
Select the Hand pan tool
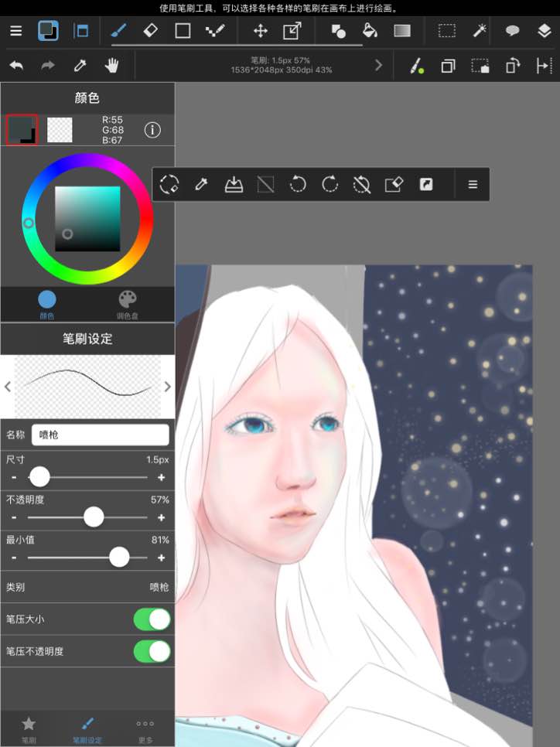click(x=112, y=65)
